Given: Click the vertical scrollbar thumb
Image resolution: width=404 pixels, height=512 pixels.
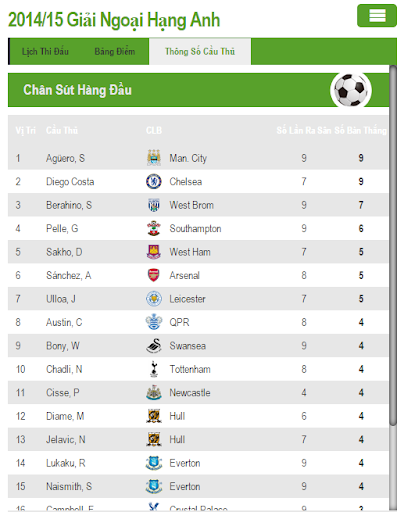Looking at the screenshot, I should point(393,246).
